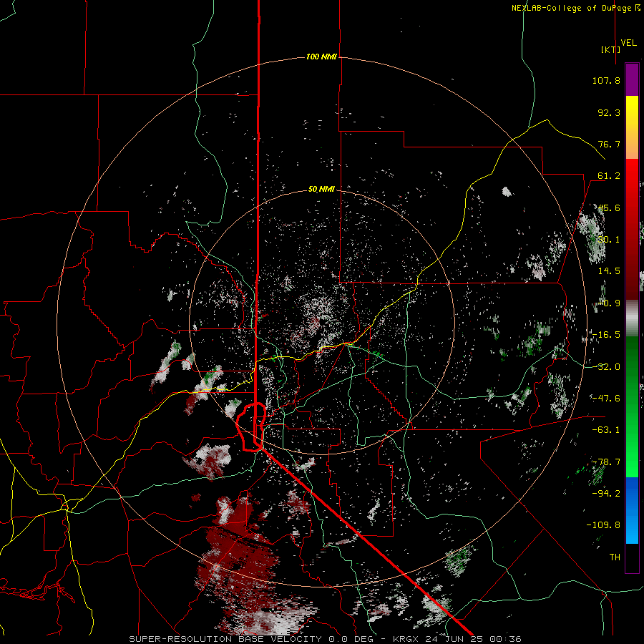Select the 30.1 legend value

click(x=609, y=240)
